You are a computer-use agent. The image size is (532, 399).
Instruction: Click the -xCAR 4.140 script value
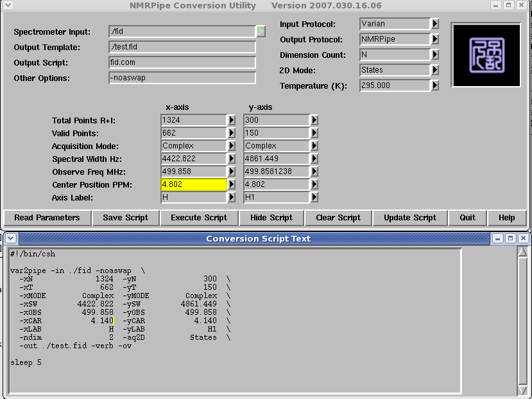102,321
